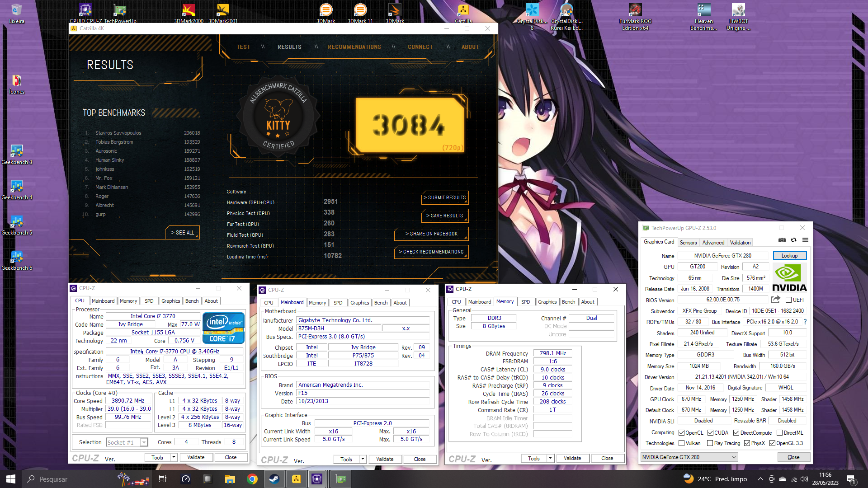Image resolution: width=868 pixels, height=488 pixels.
Task: Open SPD tab in middle CPU-Z window
Action: [338, 303]
